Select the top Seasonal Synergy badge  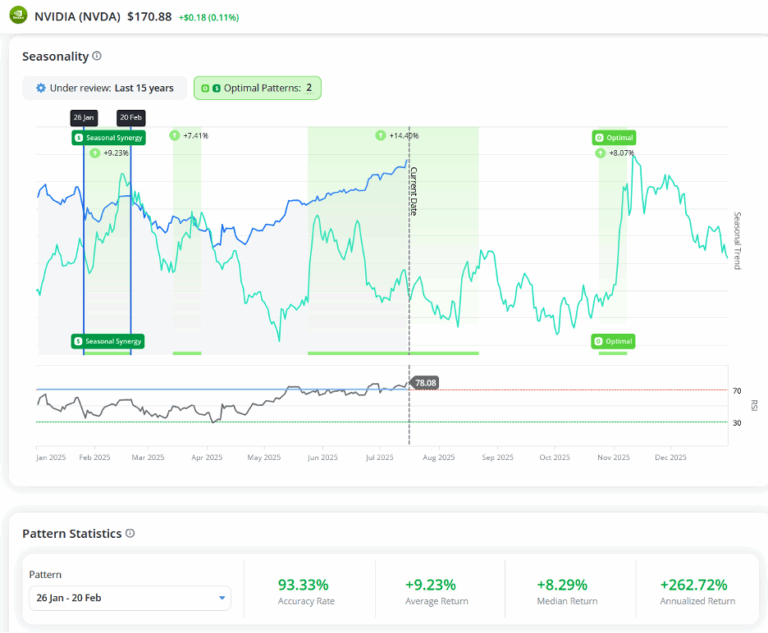pyautogui.click(x=109, y=138)
